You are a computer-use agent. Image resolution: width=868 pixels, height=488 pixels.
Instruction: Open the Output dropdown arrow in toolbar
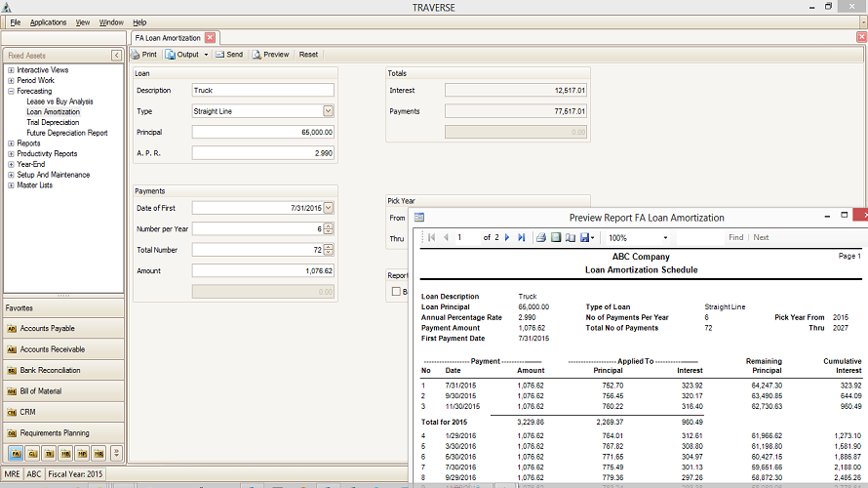pos(205,55)
